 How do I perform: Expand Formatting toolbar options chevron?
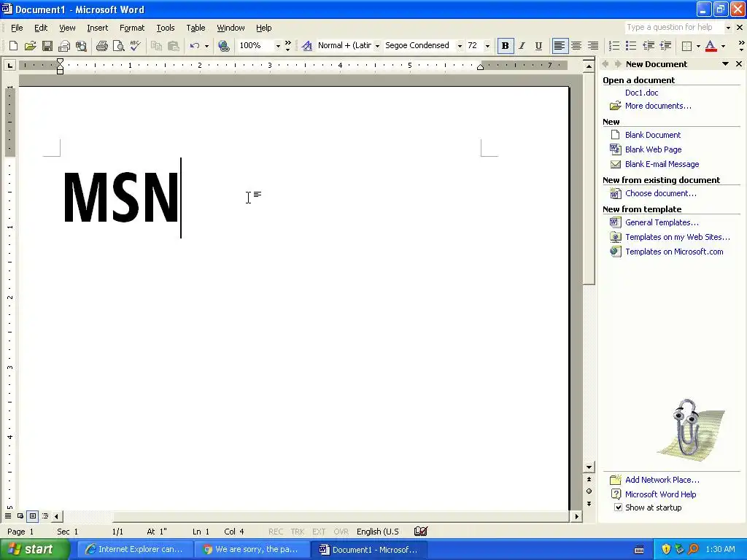741,46
